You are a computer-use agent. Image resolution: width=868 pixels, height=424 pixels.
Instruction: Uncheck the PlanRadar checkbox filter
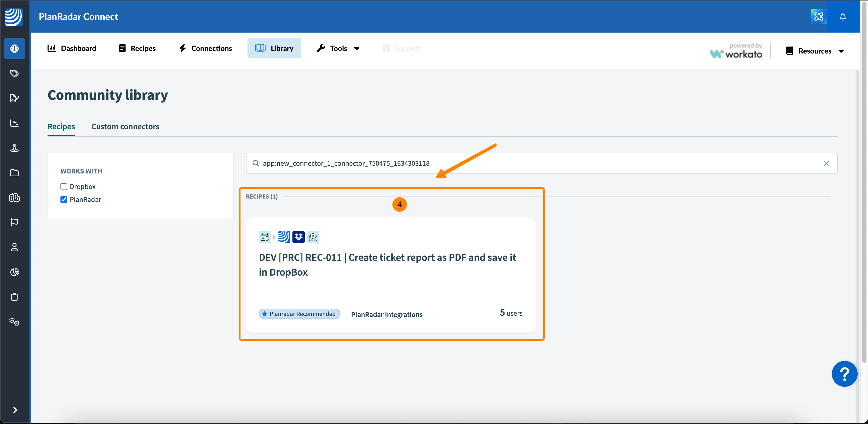pyautogui.click(x=64, y=200)
